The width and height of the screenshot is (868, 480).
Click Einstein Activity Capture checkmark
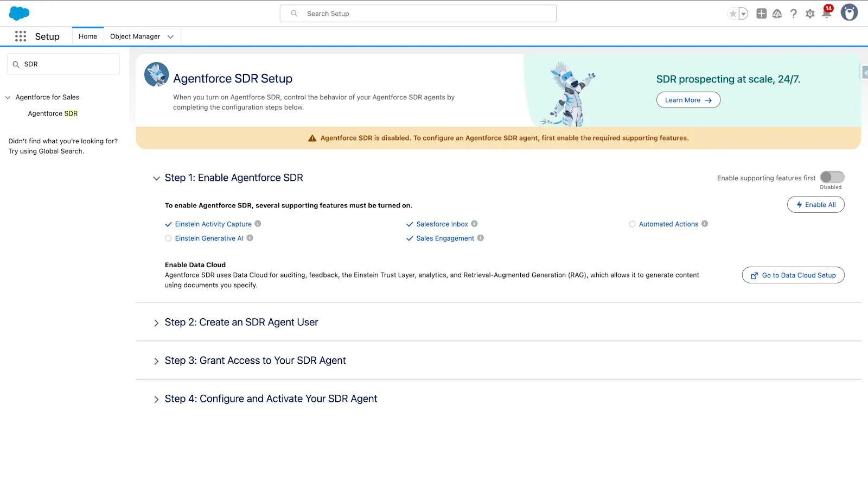click(x=168, y=224)
